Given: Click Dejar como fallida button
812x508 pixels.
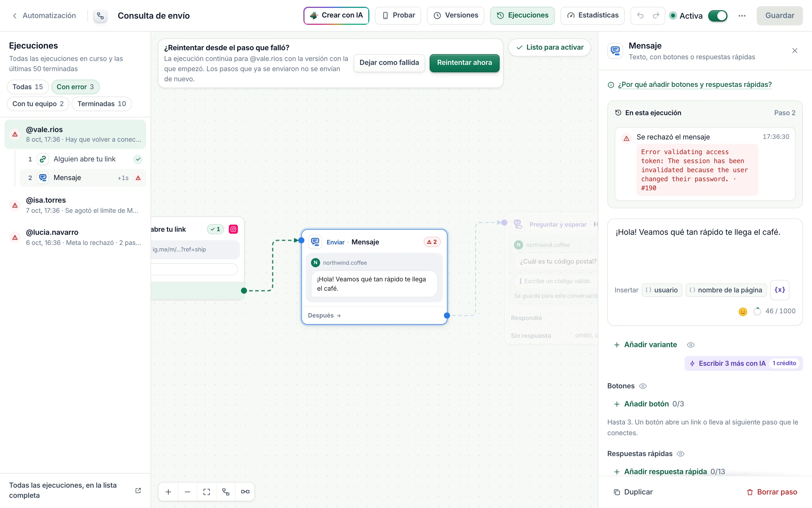Looking at the screenshot, I should [x=389, y=63].
